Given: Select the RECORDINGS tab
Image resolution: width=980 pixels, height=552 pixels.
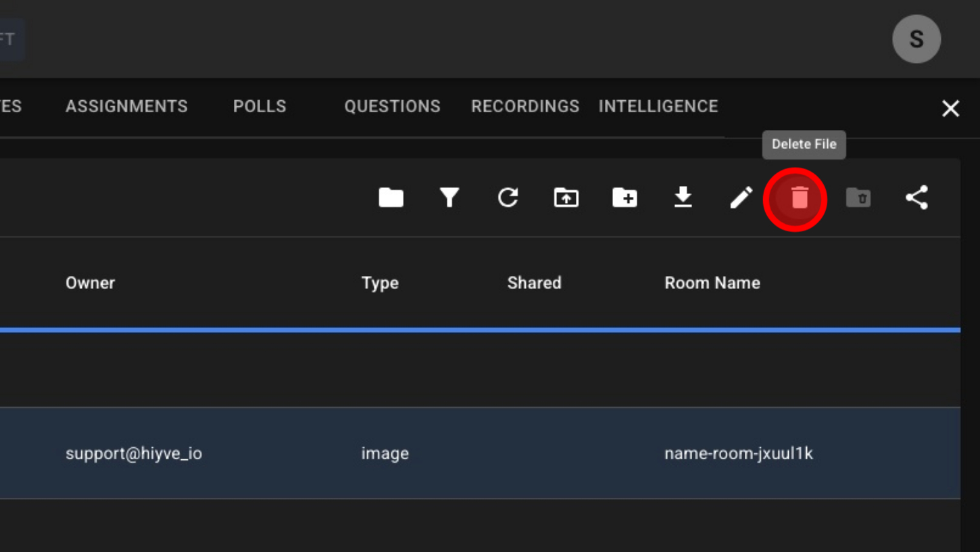Looking at the screenshot, I should 525,106.
